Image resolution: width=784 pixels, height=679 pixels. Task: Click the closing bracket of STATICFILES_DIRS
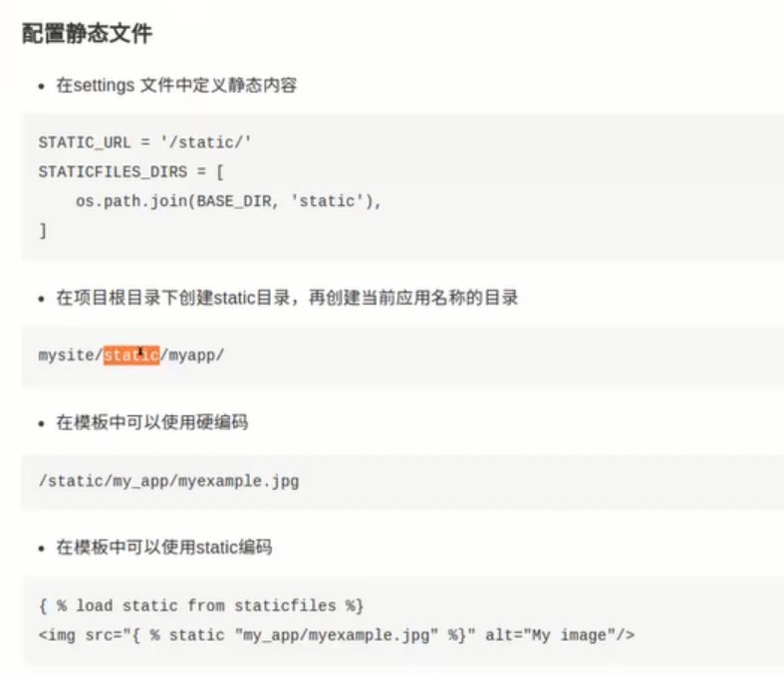click(x=43, y=230)
